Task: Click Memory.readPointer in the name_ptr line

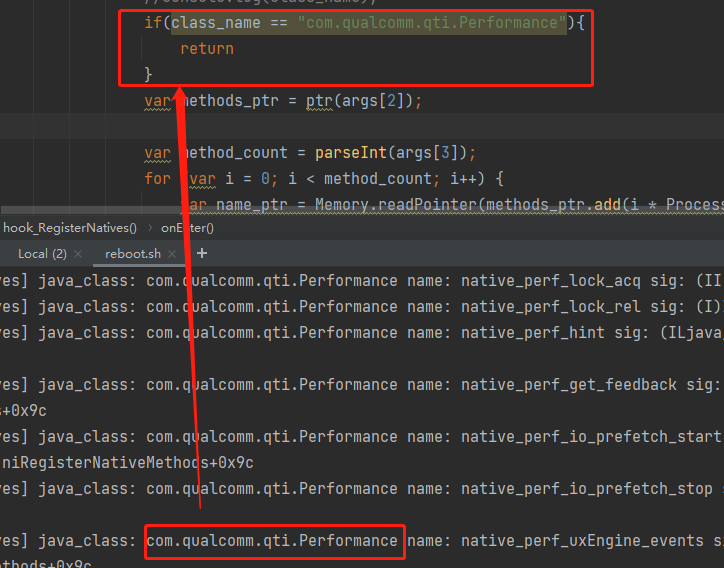Action: tap(395, 205)
